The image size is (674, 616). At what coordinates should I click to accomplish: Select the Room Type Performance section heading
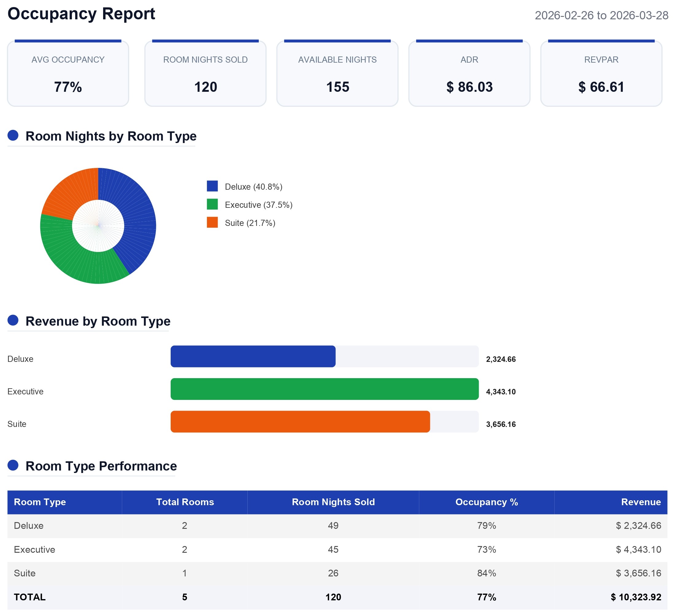101,466
